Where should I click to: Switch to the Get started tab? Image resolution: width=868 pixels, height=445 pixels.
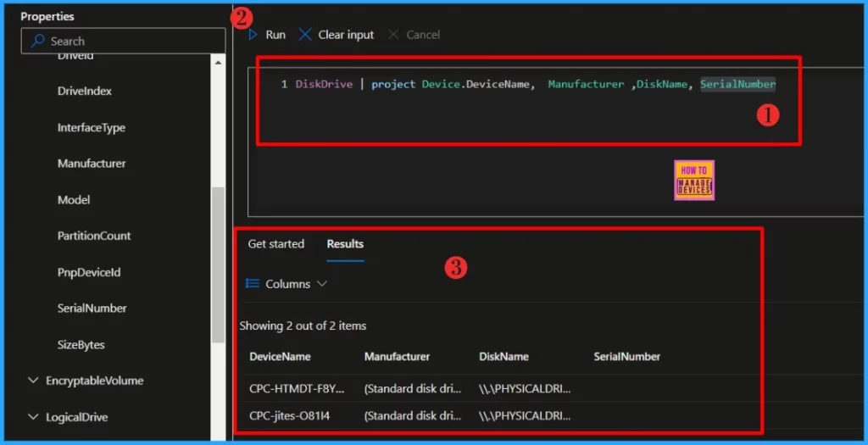click(276, 244)
